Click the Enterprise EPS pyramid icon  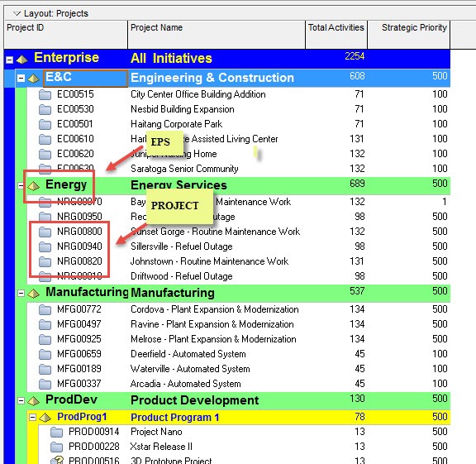[x=21, y=60]
